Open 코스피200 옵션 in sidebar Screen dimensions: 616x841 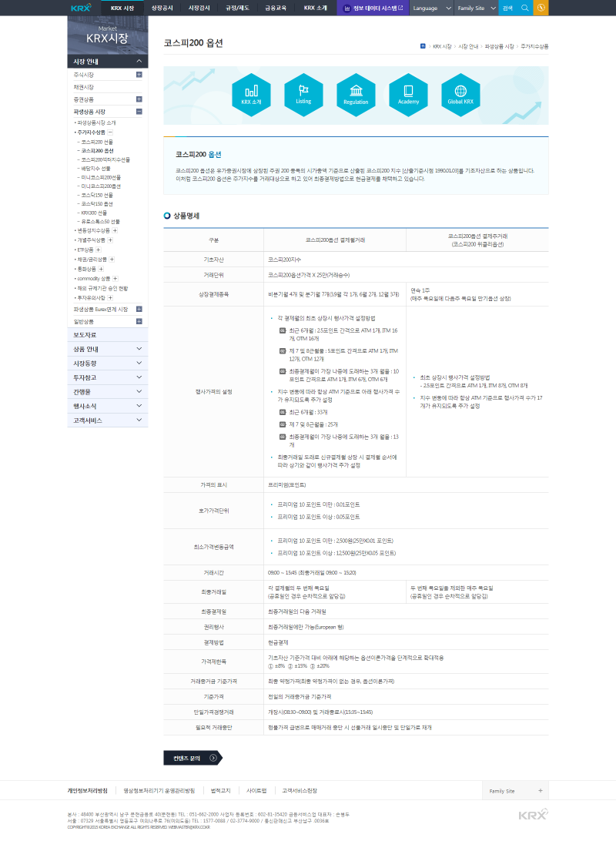(97, 151)
